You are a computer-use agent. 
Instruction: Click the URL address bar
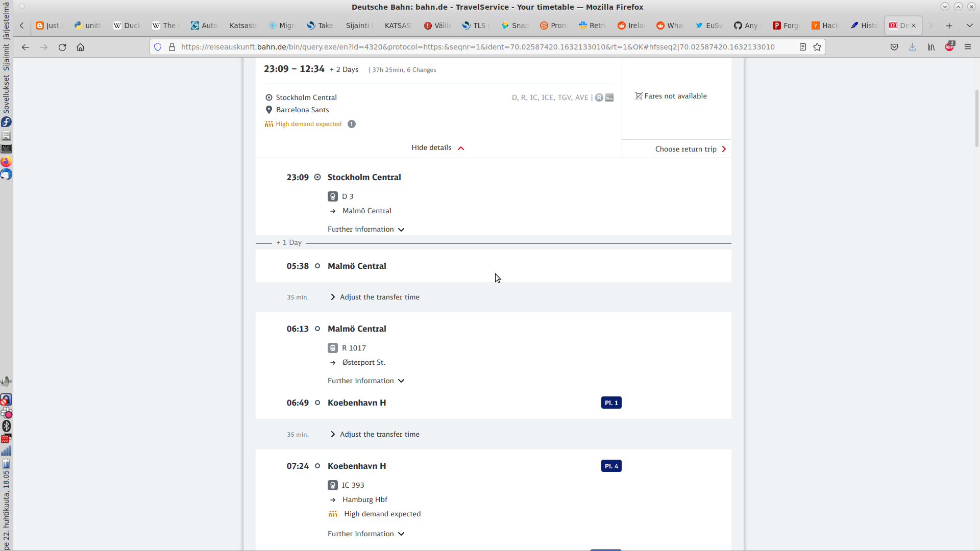click(477, 47)
